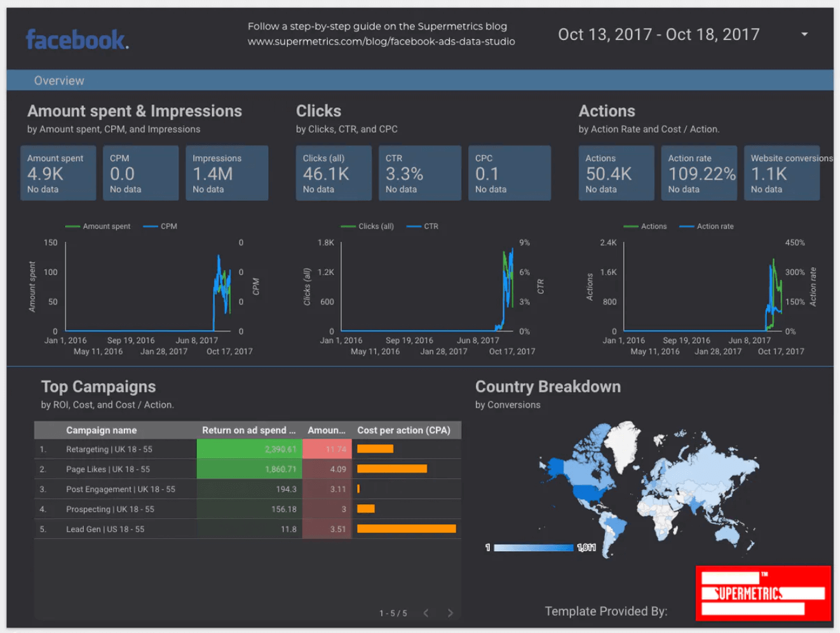Image resolution: width=840 pixels, height=633 pixels.
Task: Click the map conversions color scale bar
Action: click(x=534, y=547)
